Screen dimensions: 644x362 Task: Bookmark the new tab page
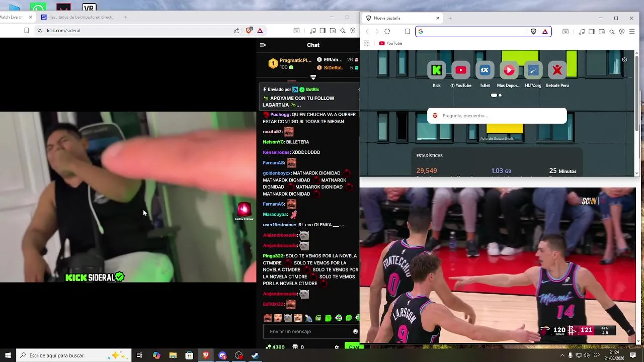pos(407,32)
